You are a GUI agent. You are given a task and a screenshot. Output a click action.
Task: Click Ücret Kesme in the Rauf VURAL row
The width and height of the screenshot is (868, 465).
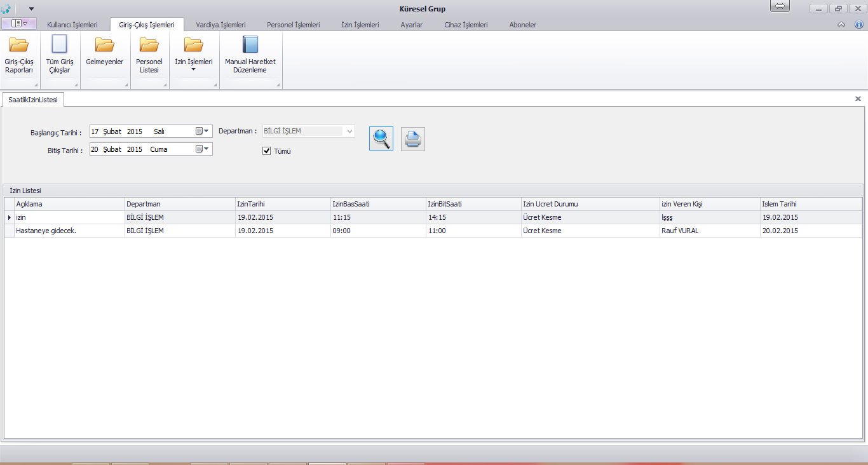click(590, 231)
